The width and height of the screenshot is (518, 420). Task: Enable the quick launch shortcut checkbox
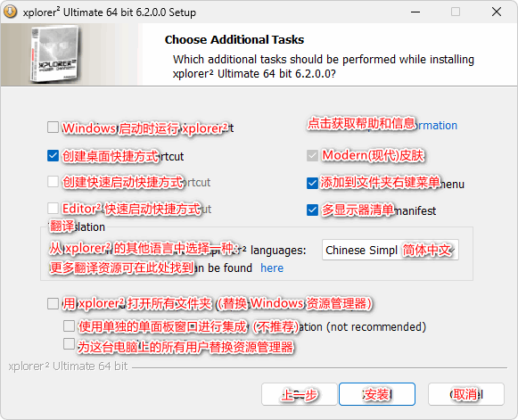tap(53, 181)
